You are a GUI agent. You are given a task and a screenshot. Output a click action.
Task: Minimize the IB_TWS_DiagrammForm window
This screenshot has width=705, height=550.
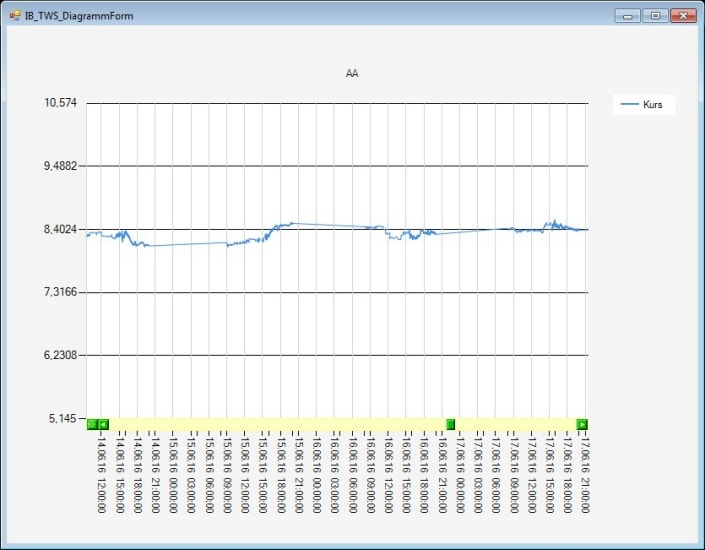[628, 16]
